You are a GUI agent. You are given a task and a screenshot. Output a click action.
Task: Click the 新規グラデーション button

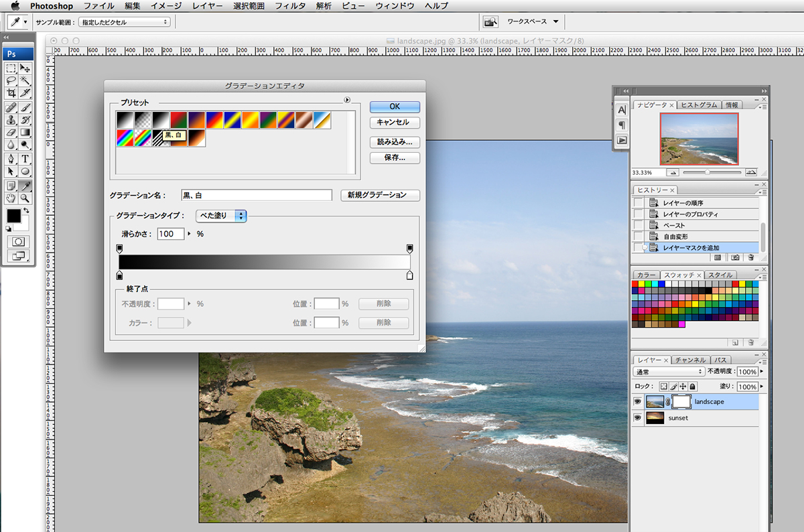click(x=380, y=195)
